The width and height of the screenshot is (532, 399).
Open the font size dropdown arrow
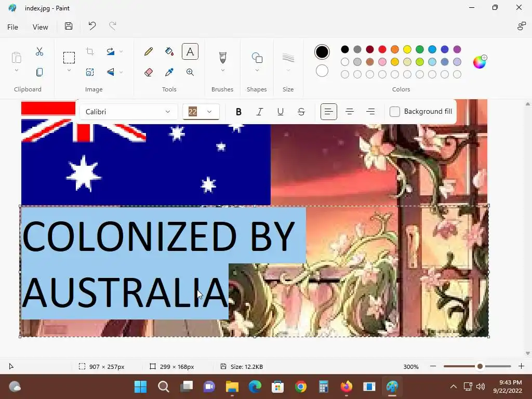coord(209,112)
